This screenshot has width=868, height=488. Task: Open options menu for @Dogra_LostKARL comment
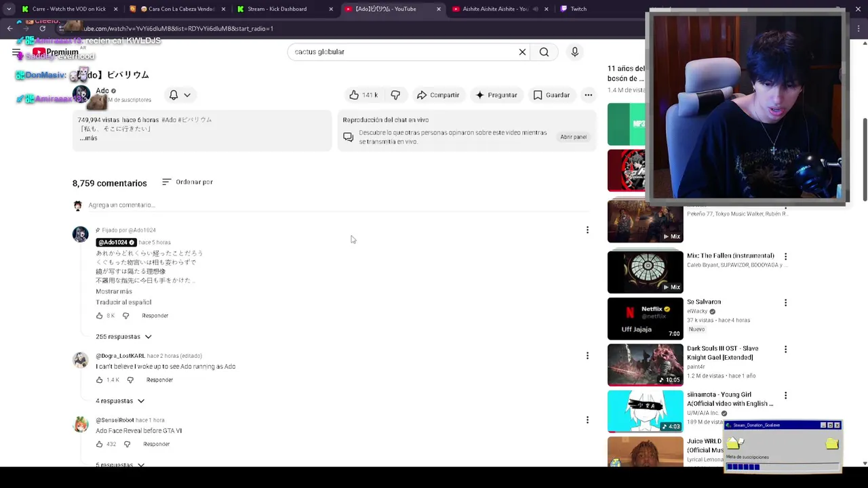coord(587,356)
